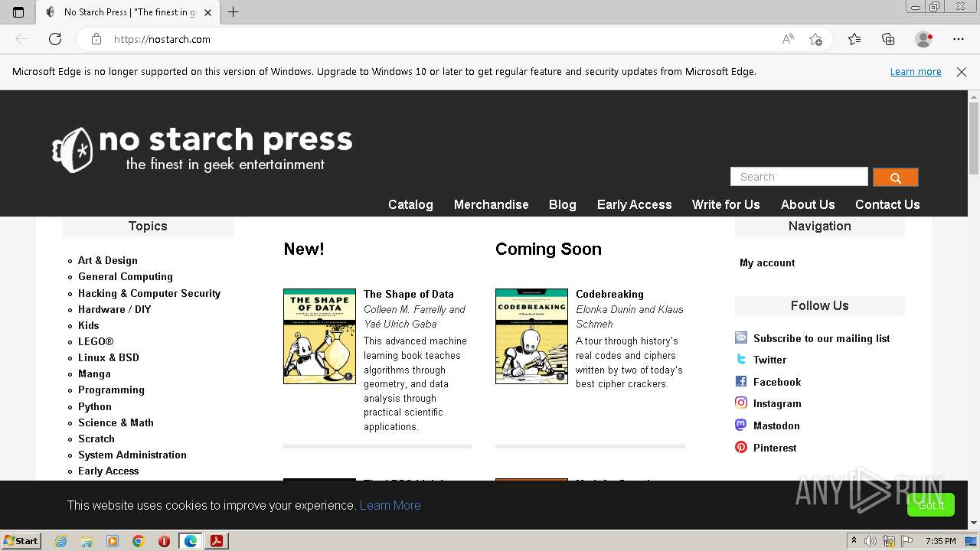Click the Windows Start button
The width and height of the screenshot is (980, 551).
(21, 541)
